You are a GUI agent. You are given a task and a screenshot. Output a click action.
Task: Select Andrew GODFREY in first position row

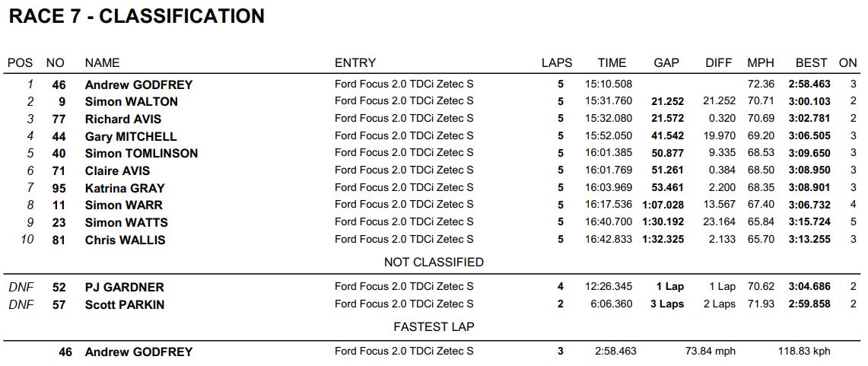[x=138, y=84]
